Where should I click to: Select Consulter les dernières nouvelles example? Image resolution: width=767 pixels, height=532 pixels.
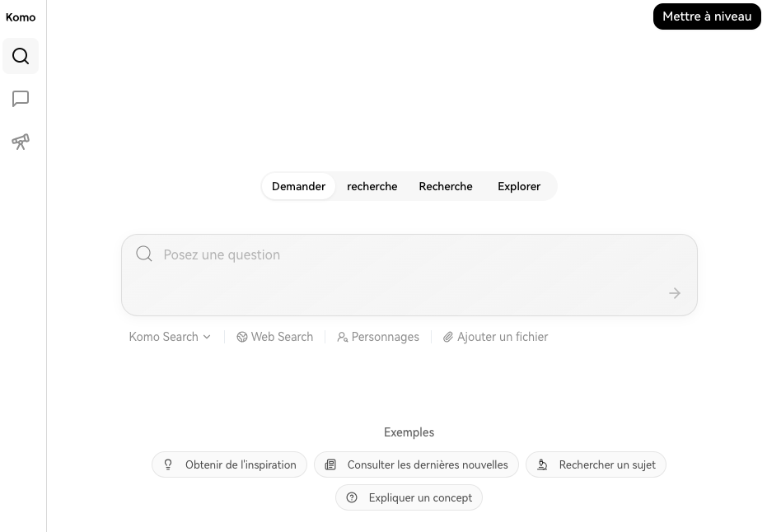coord(417,464)
